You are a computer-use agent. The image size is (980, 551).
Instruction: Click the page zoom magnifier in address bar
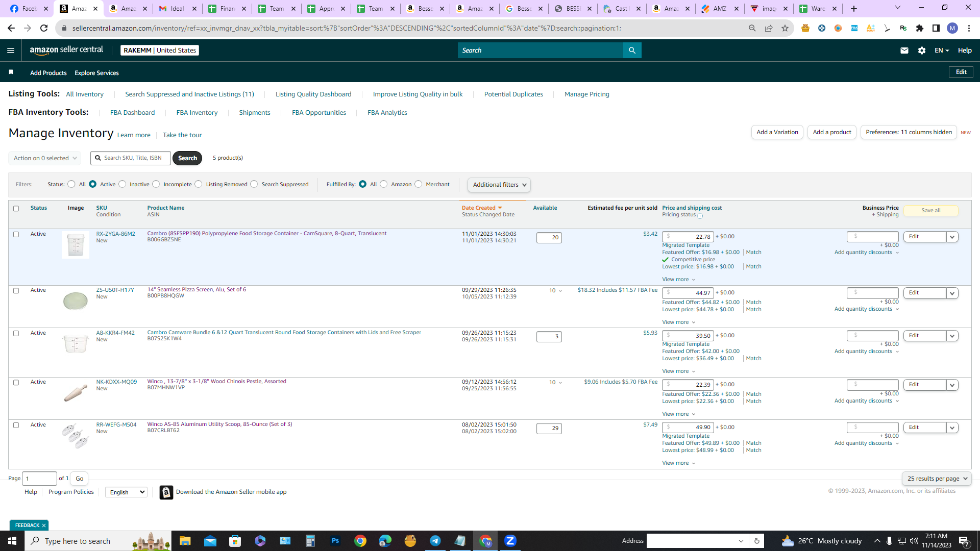752,28
